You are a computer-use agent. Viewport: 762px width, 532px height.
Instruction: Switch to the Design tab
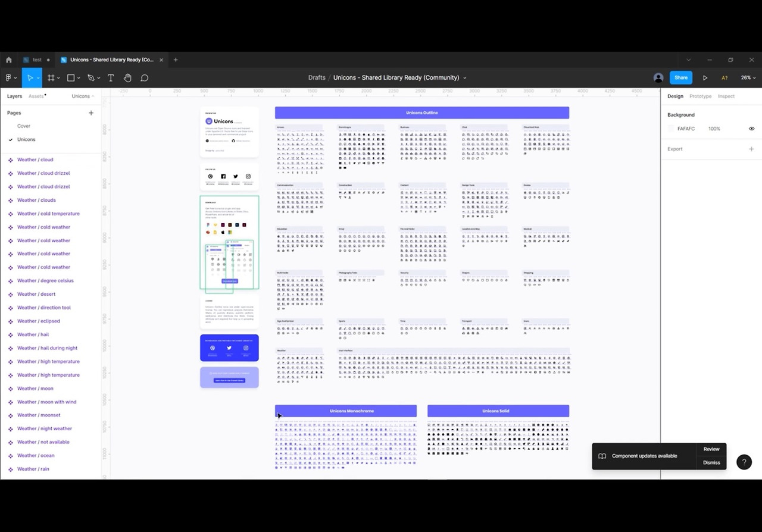[x=675, y=96]
